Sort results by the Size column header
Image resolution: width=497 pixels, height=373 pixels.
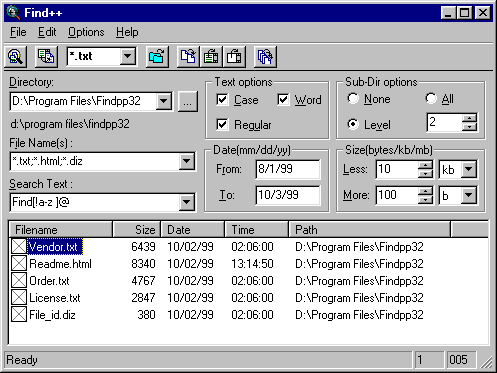[137, 230]
